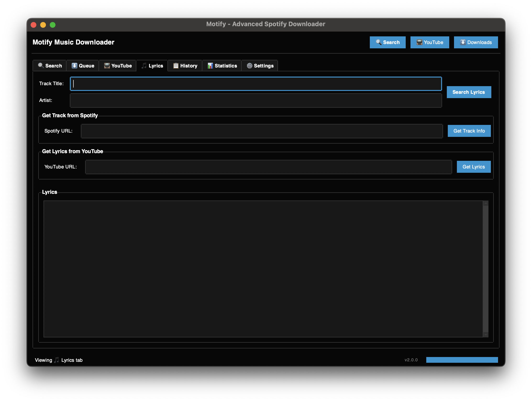This screenshot has width=532, height=402.
Task: Click the header YouTube button
Action: click(430, 42)
